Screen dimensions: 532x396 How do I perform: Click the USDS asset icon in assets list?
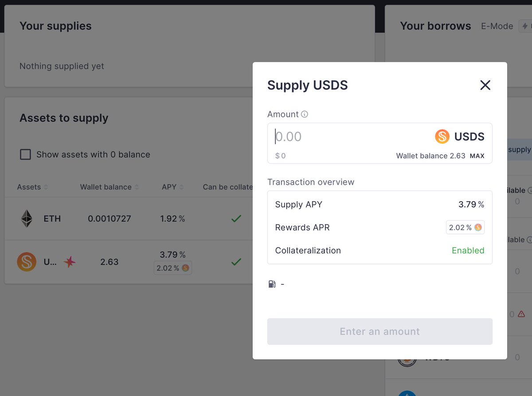pos(27,262)
